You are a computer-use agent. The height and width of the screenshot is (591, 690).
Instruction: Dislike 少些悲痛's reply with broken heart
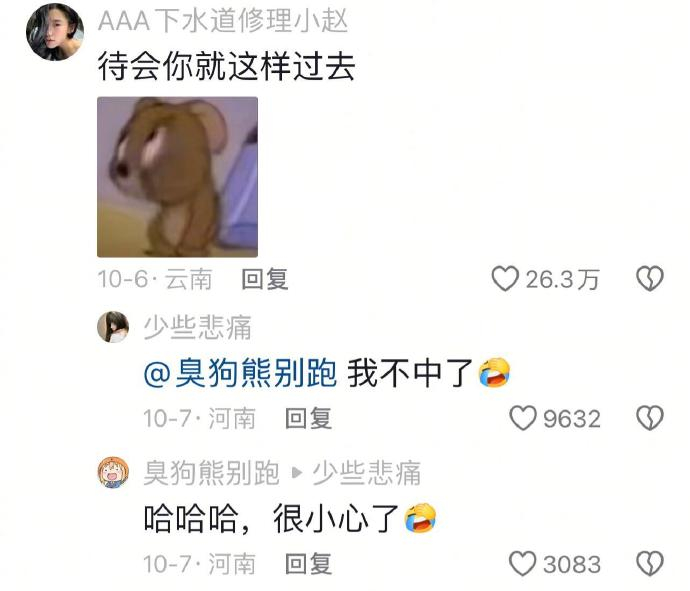[x=650, y=418]
